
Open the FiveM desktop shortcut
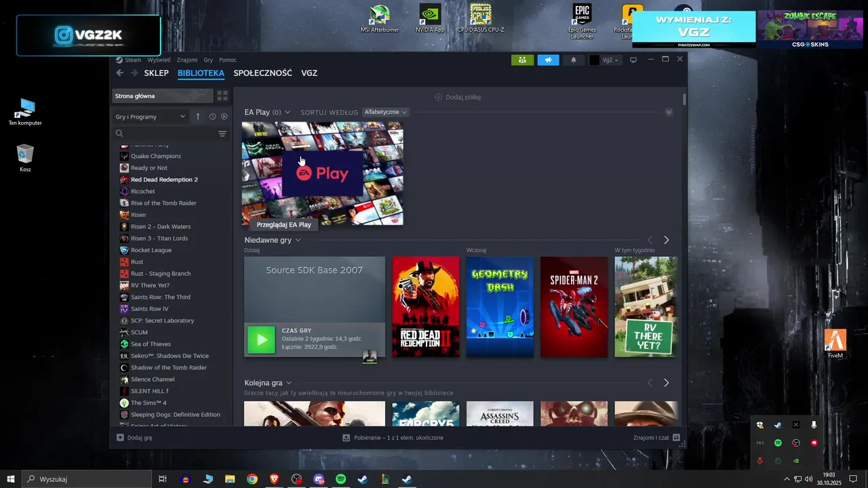835,344
